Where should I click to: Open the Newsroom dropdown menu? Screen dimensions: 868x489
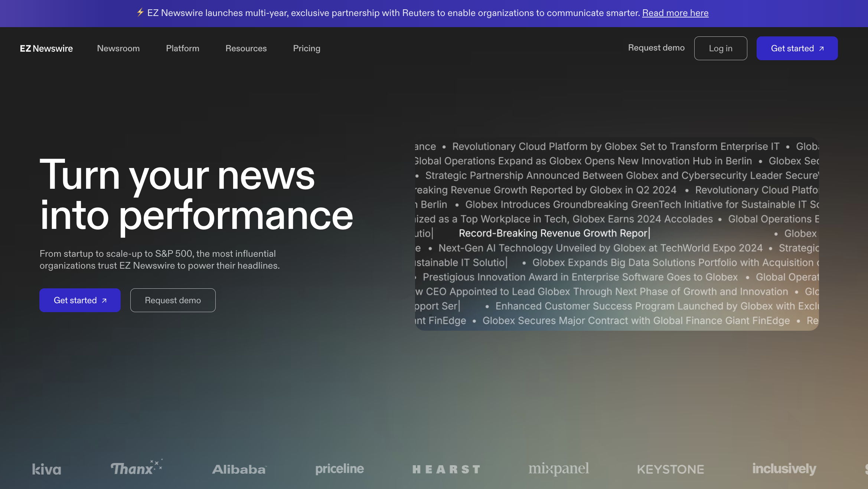(x=118, y=48)
